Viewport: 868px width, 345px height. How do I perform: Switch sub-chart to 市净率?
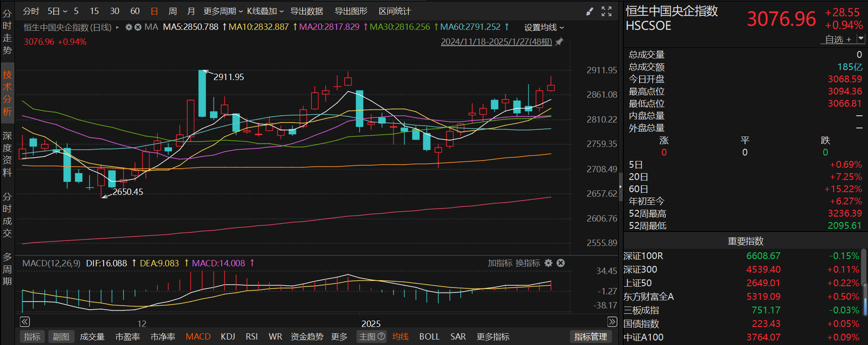click(163, 336)
